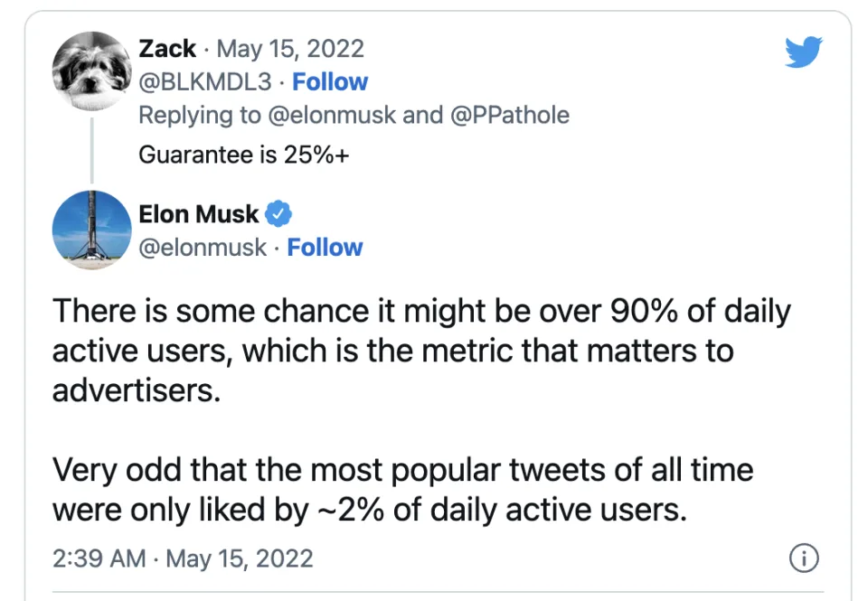Open the @BLKMDL3 handle link
The height and width of the screenshot is (601, 868).
[204, 82]
